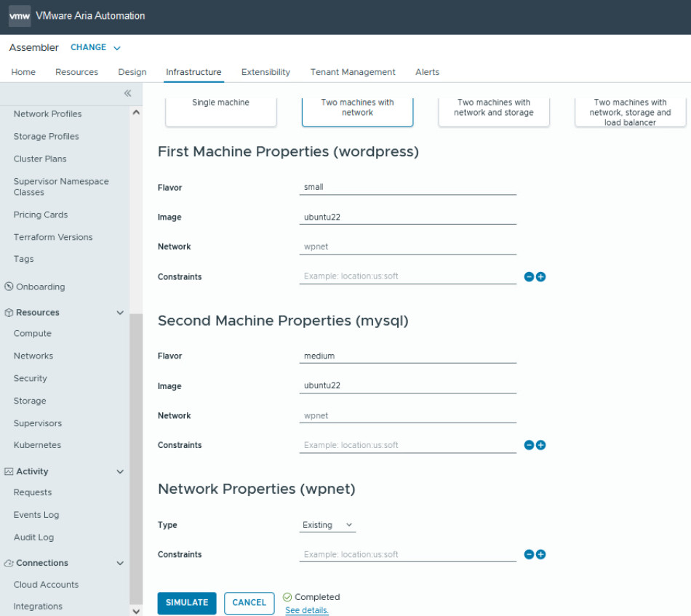This screenshot has width=691, height=616.
Task: Open Terraform Versions in sidebar
Action: (53, 237)
